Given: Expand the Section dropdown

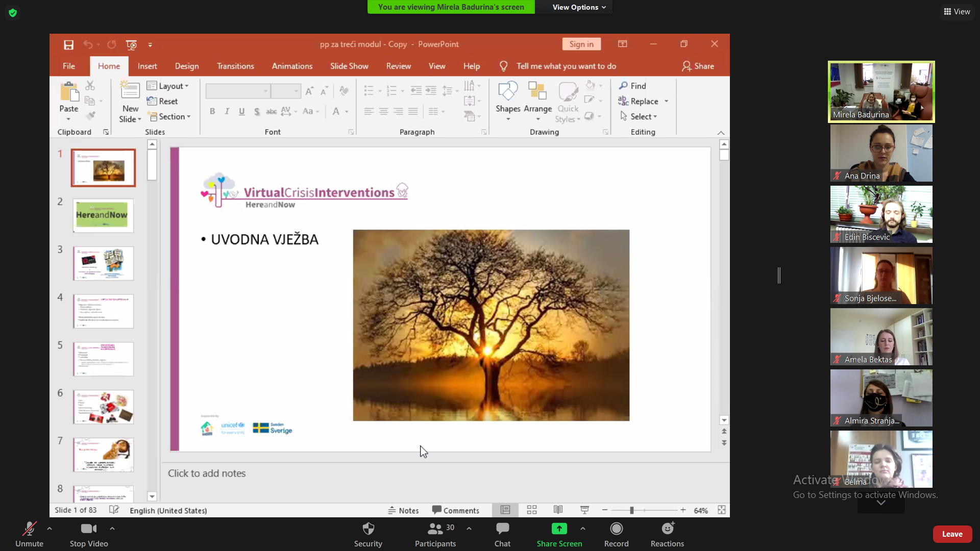Looking at the screenshot, I should 169,117.
